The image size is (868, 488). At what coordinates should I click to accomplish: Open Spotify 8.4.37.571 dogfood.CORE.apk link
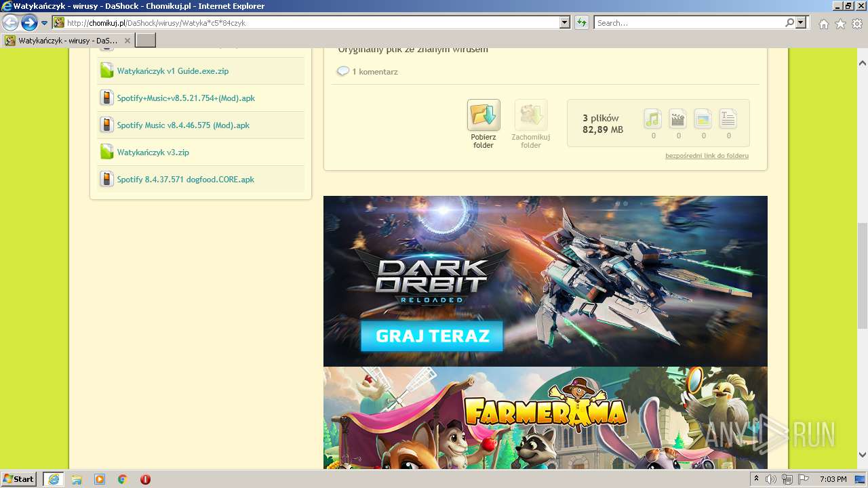(x=185, y=180)
